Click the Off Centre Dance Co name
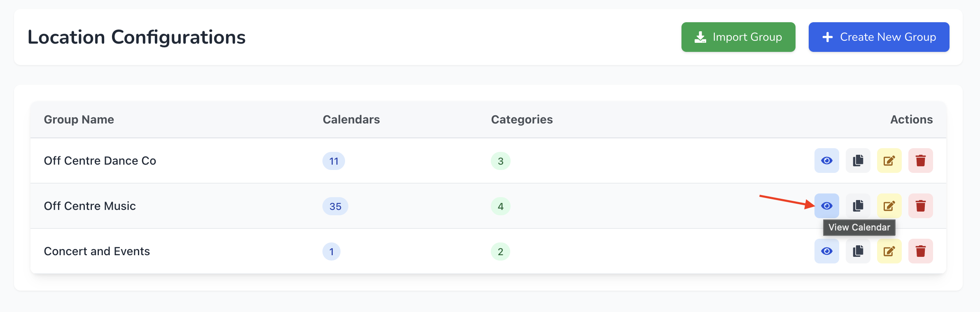980x312 pixels. [x=100, y=161]
